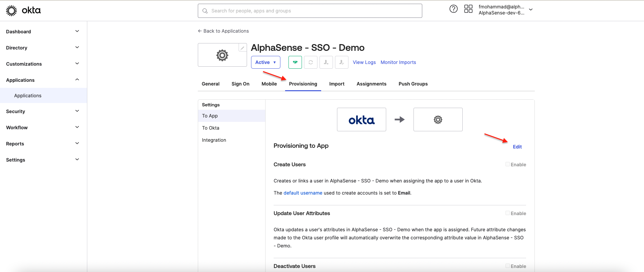Expand the Directory sidebar section
Screen dimensions: 644x272
tap(77, 47)
